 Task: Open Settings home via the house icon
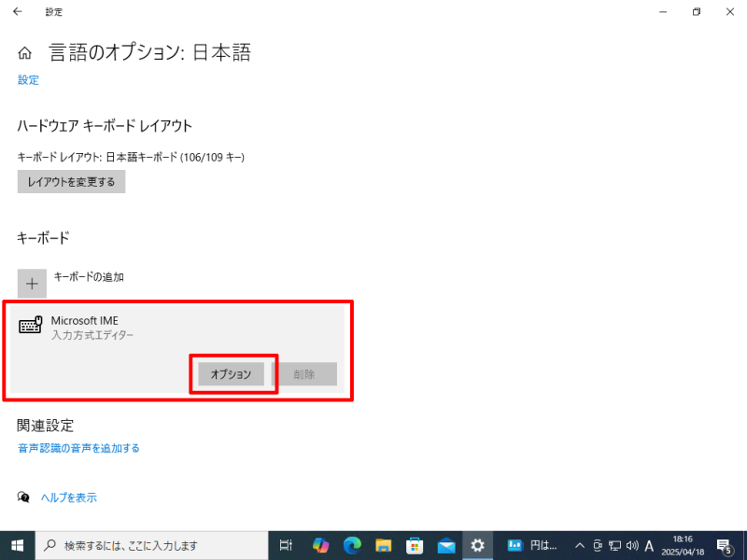[x=25, y=53]
